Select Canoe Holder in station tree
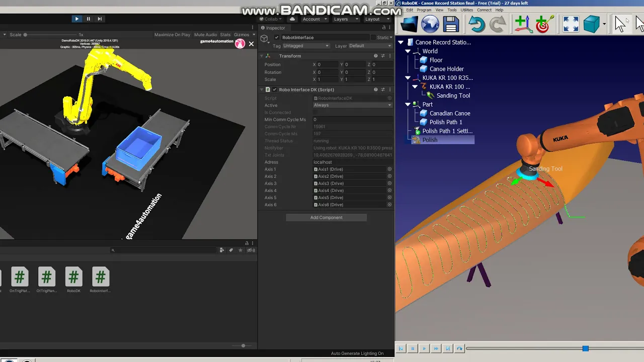The image size is (644, 362). (x=446, y=69)
